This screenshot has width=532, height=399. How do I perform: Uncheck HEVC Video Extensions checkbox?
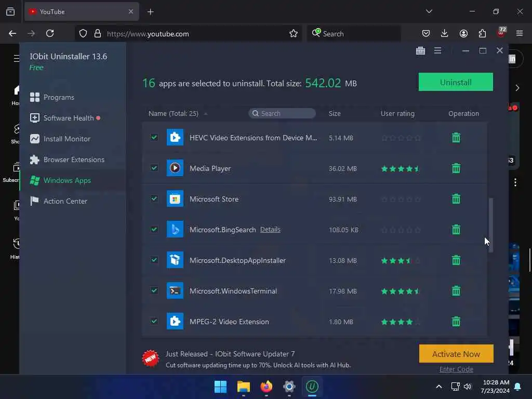154,137
